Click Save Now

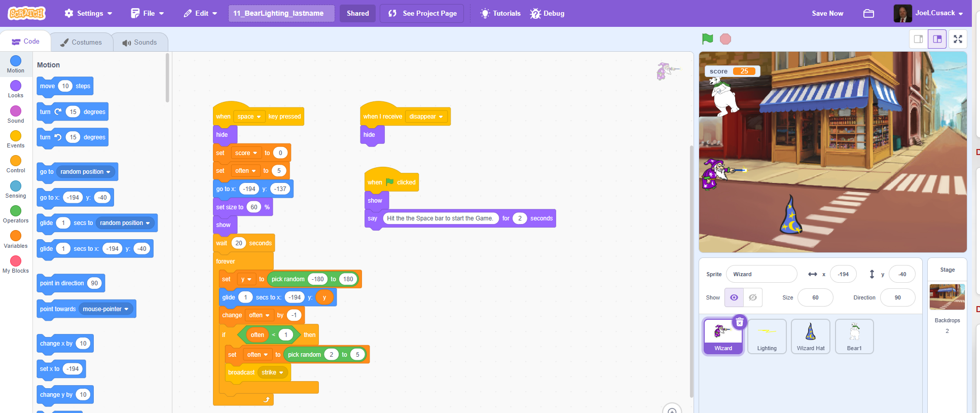pos(827,14)
